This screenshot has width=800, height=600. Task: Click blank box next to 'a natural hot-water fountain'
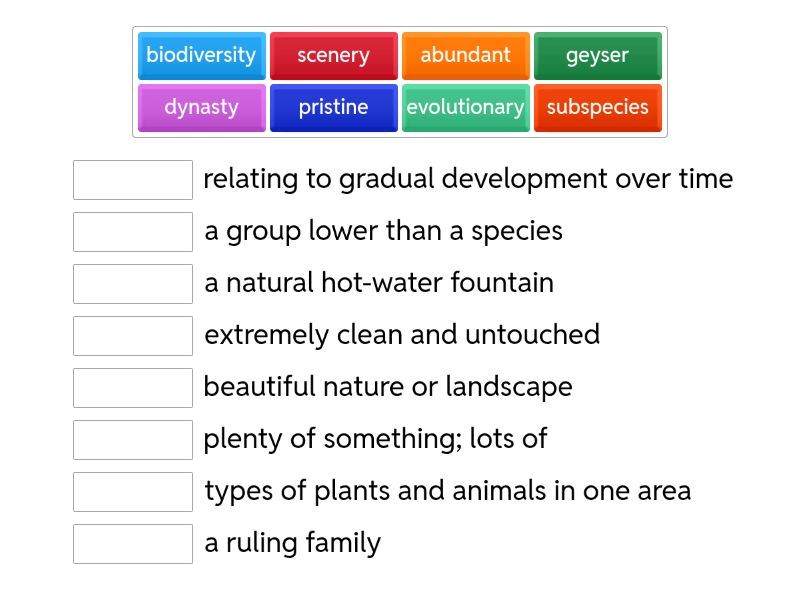pyautogui.click(x=133, y=284)
